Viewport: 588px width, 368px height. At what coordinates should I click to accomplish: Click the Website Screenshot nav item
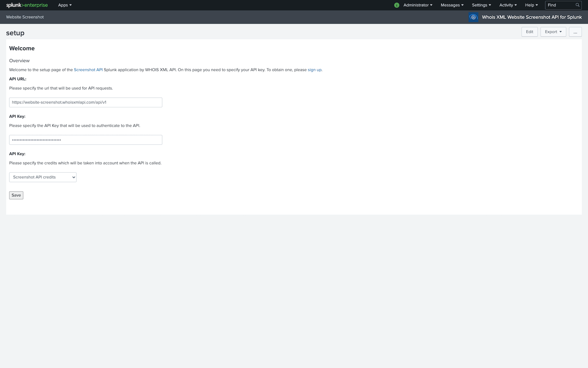click(25, 17)
